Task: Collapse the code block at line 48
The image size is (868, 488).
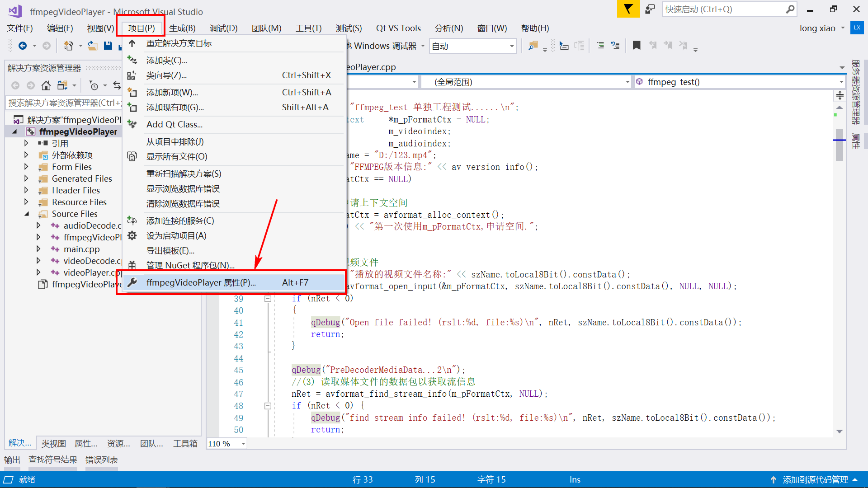Action: [268, 406]
